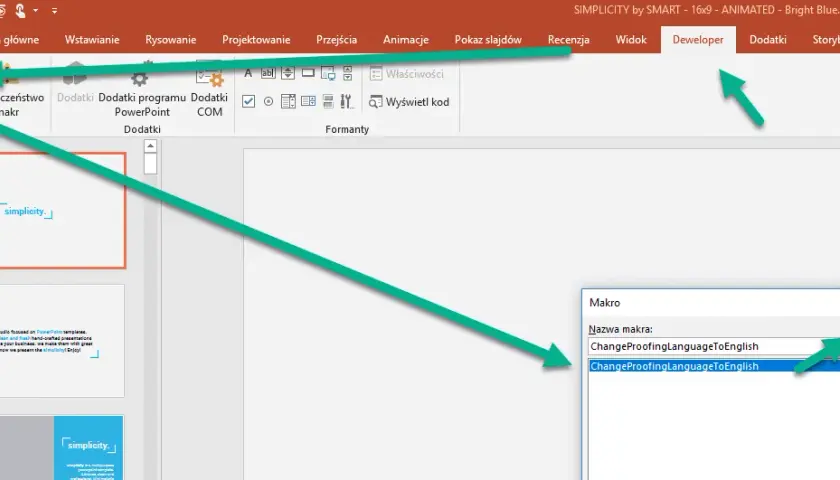Click the slide panel scrollbar up arrow
Image resolution: width=840 pixels, height=480 pixels.
151,146
